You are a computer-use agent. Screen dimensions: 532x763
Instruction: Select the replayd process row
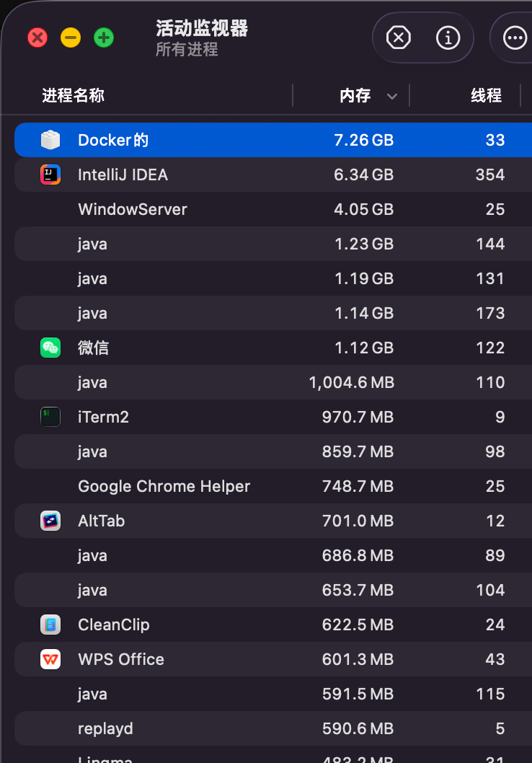tap(273, 728)
